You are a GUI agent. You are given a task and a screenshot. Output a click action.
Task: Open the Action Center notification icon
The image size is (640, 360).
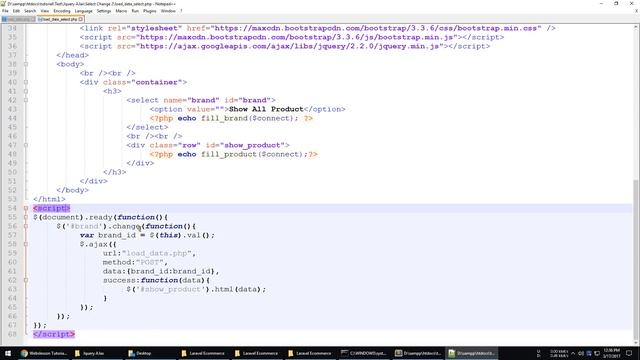(x=629, y=353)
